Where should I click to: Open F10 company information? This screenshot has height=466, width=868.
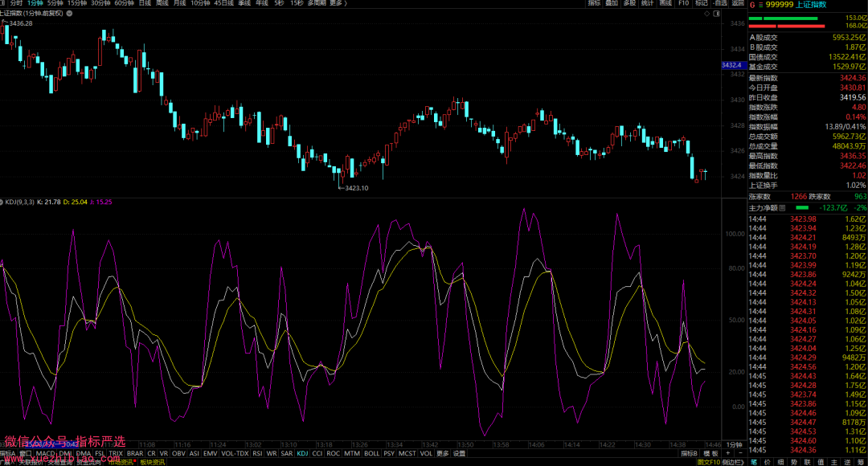pos(684,2)
